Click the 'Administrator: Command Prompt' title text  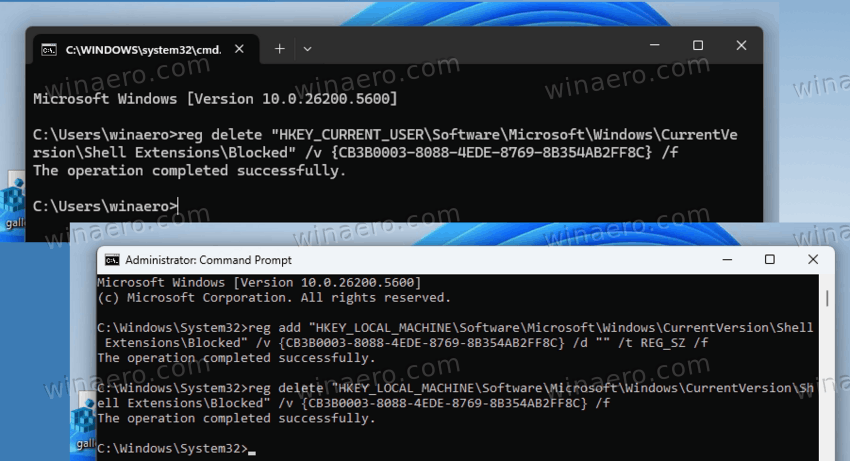(x=208, y=260)
